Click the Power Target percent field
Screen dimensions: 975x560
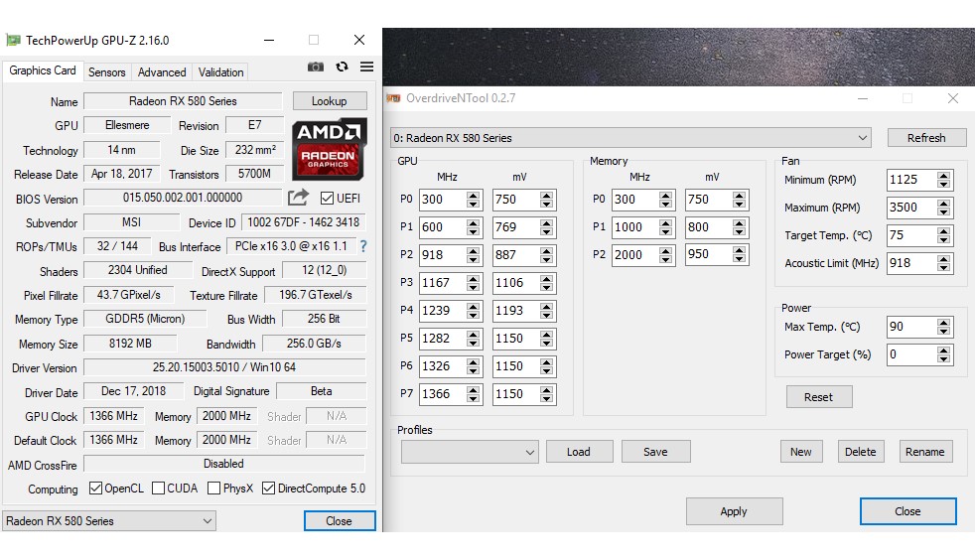910,354
